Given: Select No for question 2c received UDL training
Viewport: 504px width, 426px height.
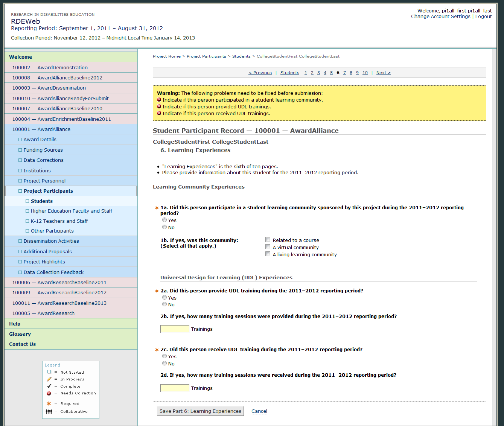Looking at the screenshot, I should coord(164,364).
